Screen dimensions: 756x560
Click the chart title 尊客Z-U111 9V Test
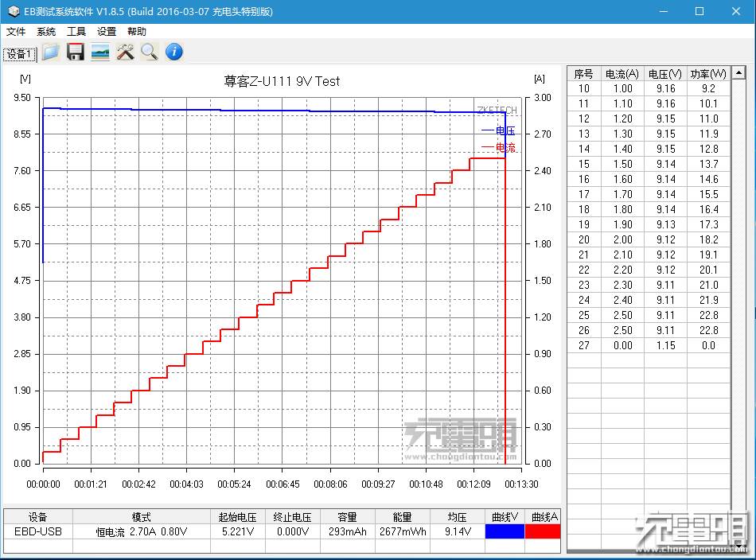[x=282, y=81]
